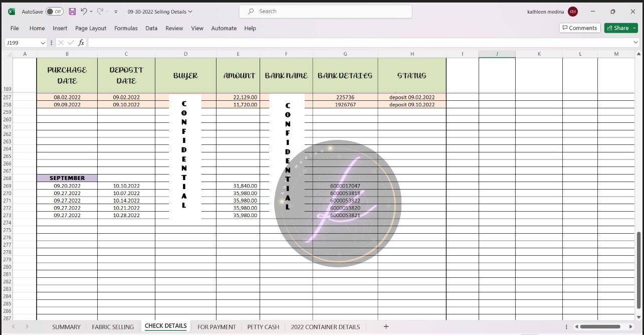Click the sheet tab options three-dot handle
Screen dimensions: 644x335
coord(566,326)
